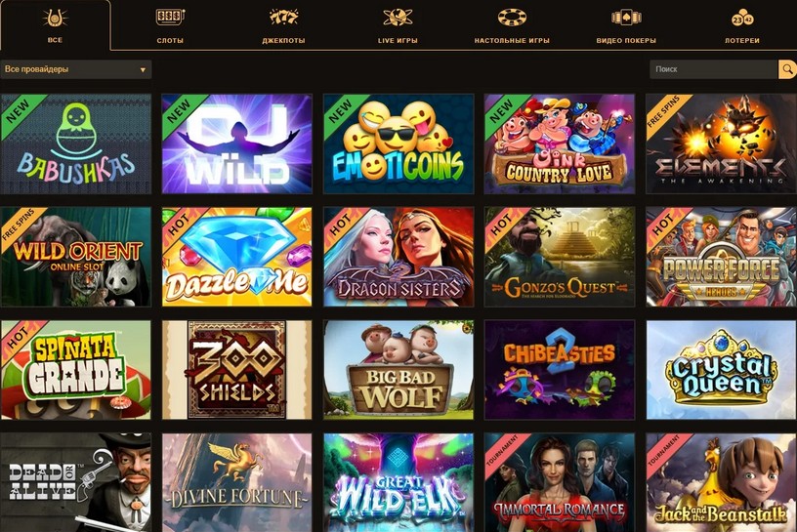The width and height of the screenshot is (797, 532).
Task: Click the horseshoe icon above ВСЕ
Action: (x=55, y=19)
